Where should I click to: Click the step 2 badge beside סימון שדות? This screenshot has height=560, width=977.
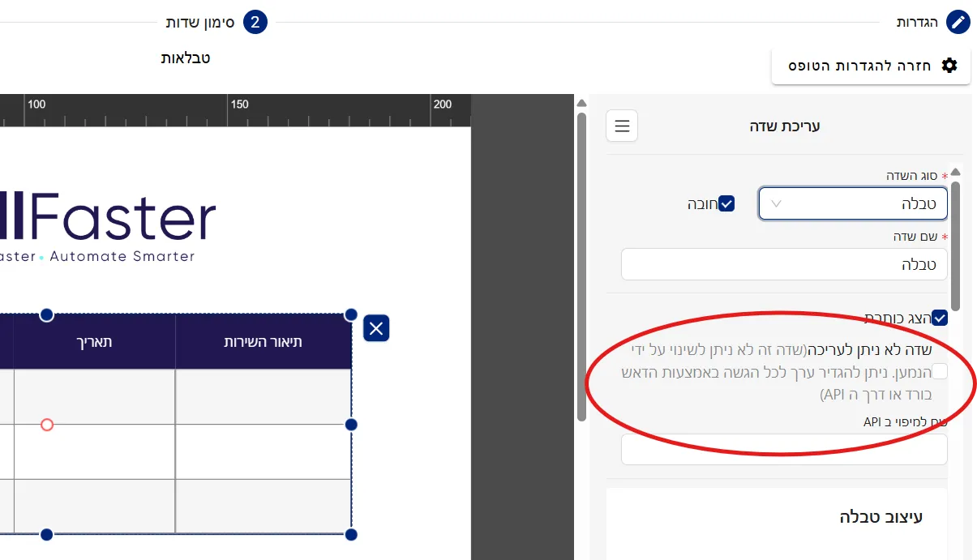[x=255, y=22]
